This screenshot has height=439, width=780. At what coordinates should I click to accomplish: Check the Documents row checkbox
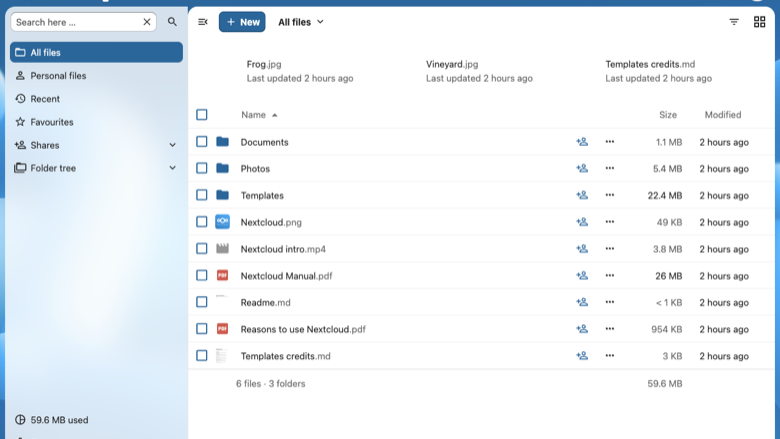201,142
